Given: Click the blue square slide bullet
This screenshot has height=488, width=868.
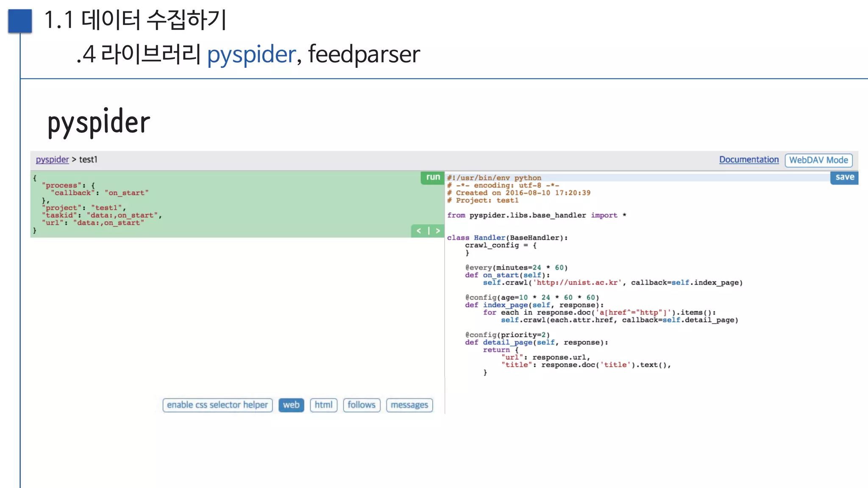Looking at the screenshot, I should pos(20,21).
